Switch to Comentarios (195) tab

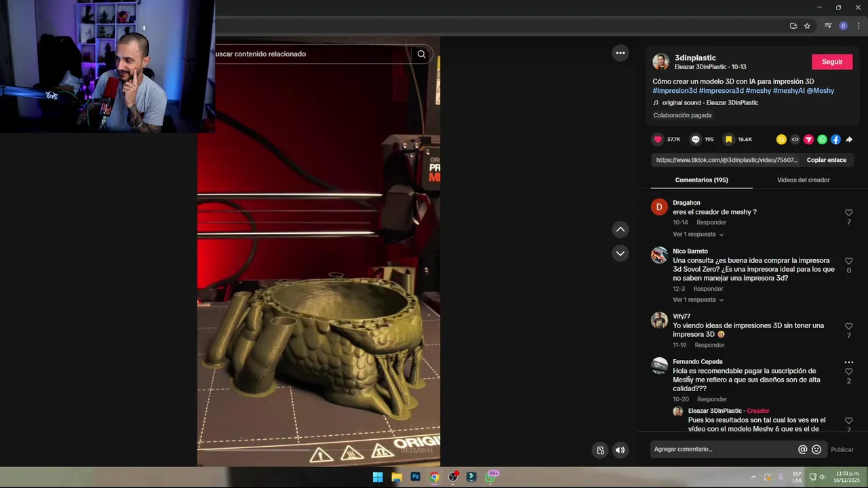701,180
